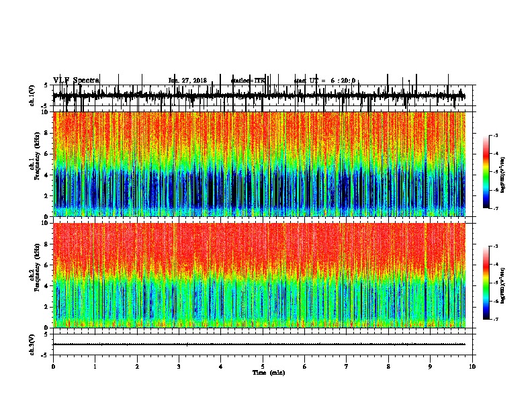This screenshot has width=532, height=411.
Task: Click time axis tick label '2'
Action: (137, 367)
